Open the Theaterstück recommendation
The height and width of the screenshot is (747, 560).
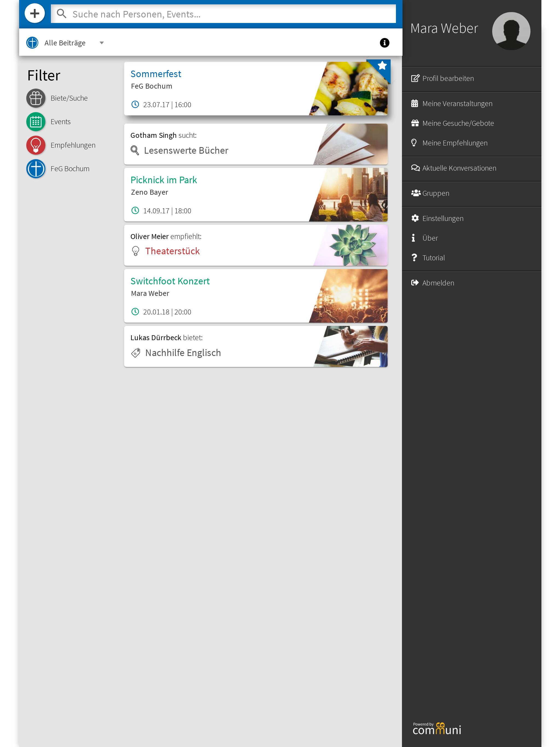coord(172,251)
